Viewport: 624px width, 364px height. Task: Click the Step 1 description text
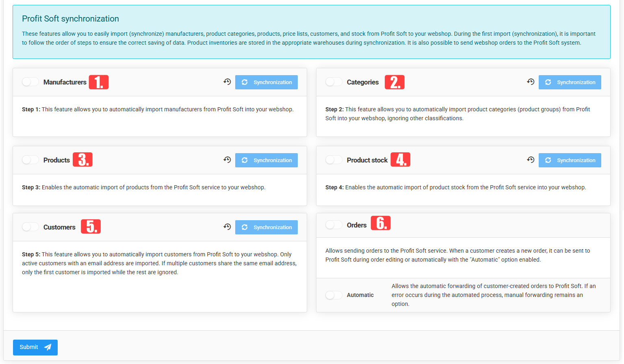158,109
